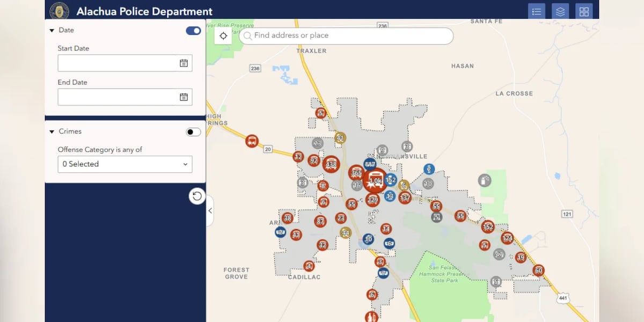Select the blue 117 cluster marker
The width and height of the screenshot is (644, 322).
pyautogui.click(x=370, y=164)
